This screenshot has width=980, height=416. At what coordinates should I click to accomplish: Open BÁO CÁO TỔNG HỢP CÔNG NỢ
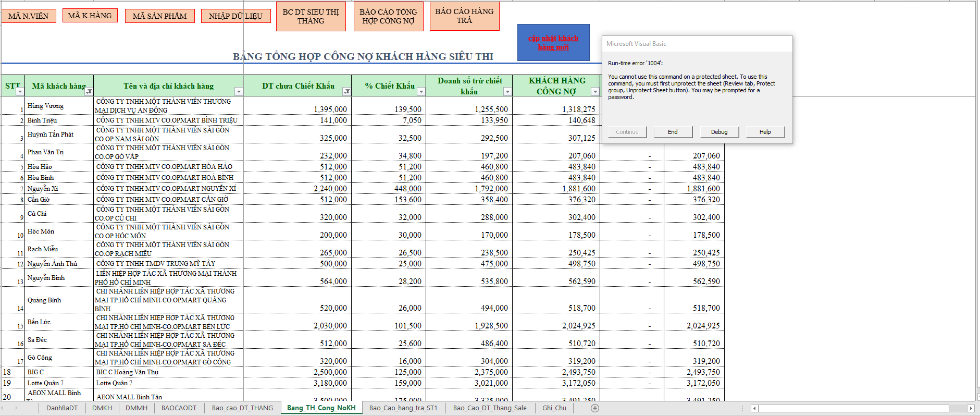click(x=388, y=16)
